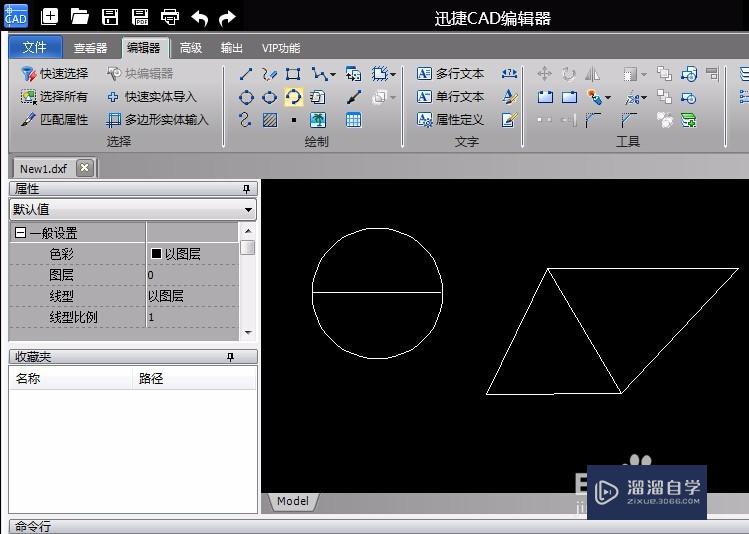Pin the 属性 panel
The image size is (749, 534).
click(246, 190)
